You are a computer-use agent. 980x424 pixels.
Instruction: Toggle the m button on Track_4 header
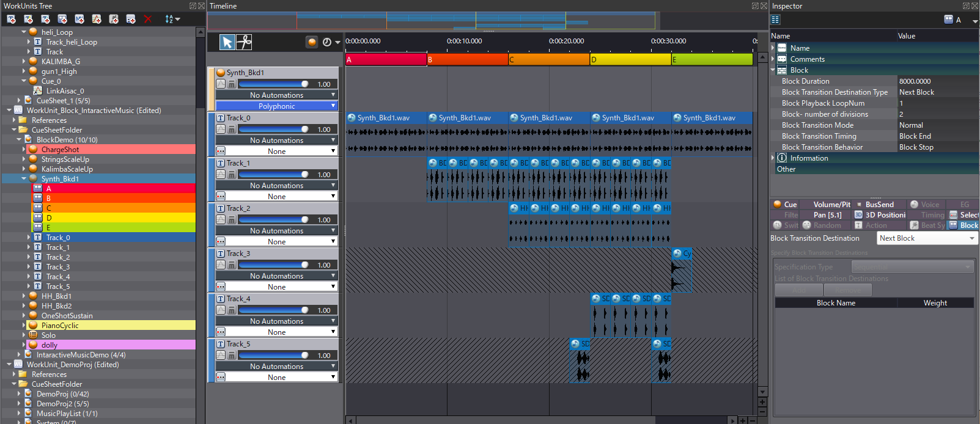232,310
